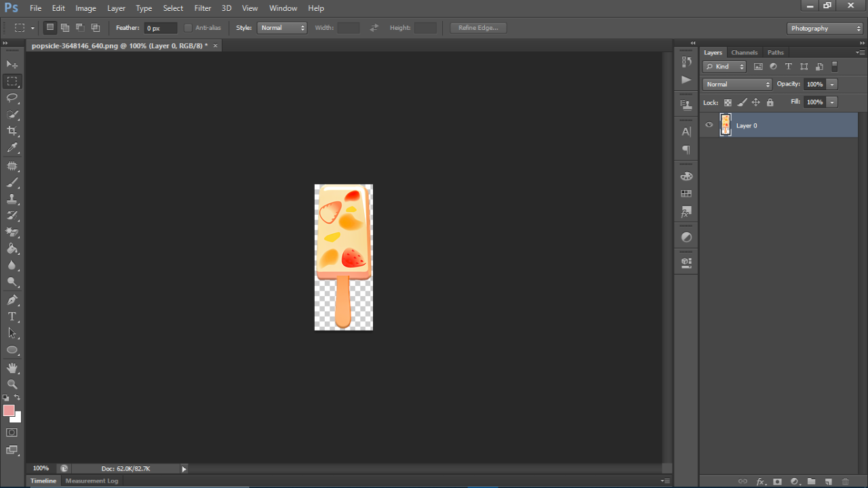Open the layer blend mode dropdown
Screen dimensions: 868x488
[737, 84]
